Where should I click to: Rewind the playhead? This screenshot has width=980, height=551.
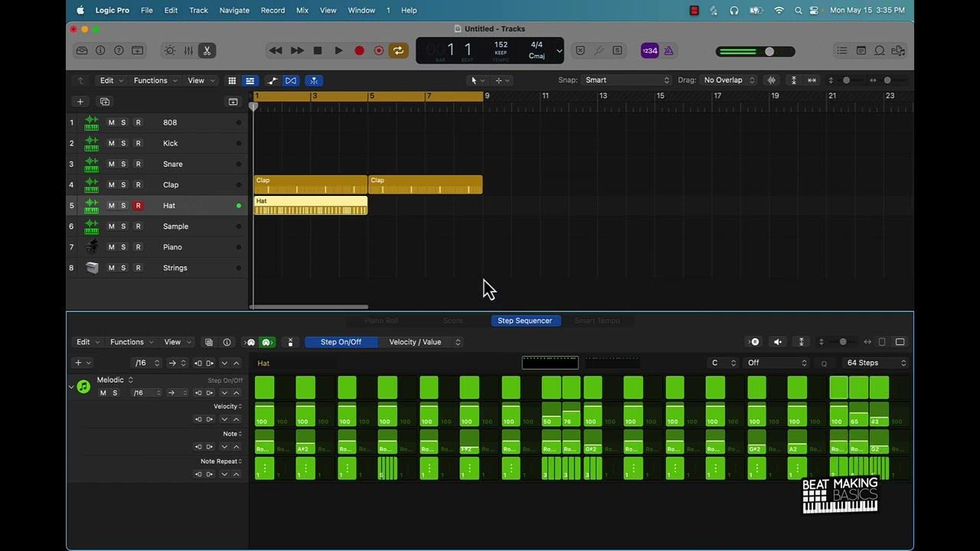point(276,51)
